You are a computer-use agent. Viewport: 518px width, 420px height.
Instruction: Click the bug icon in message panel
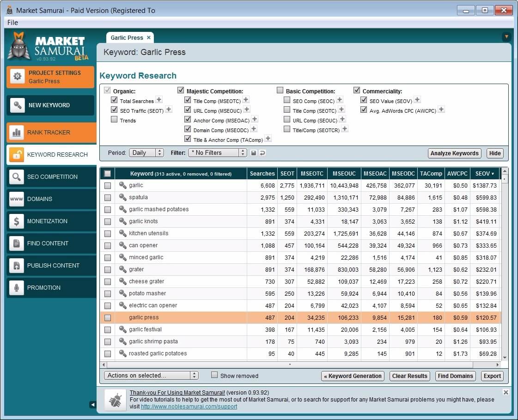point(116,400)
